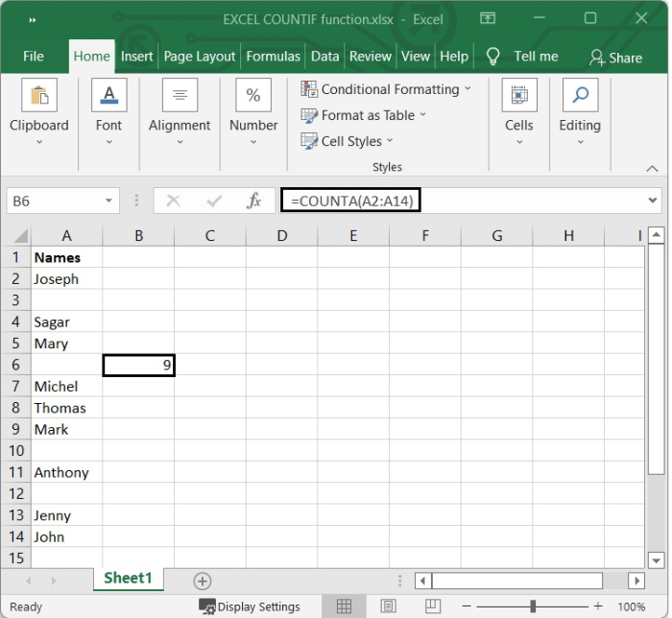Open the Cell Styles dropdown arrow
This screenshot has width=672, height=618.
click(390, 140)
